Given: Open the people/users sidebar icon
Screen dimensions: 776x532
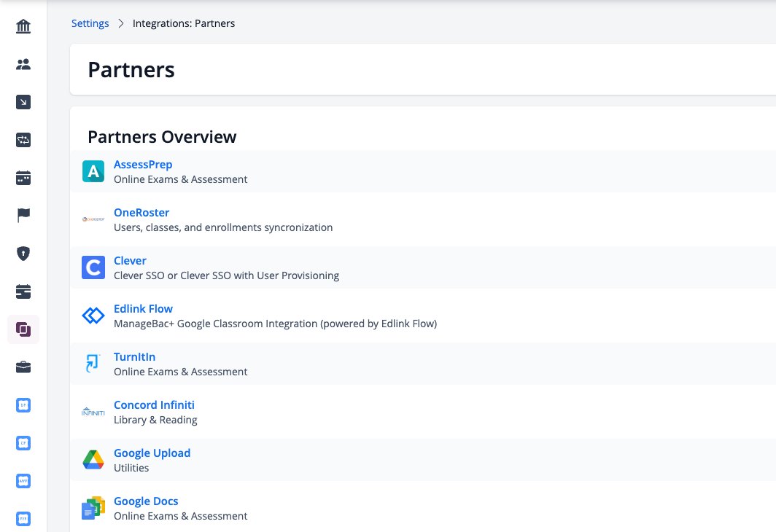Looking at the screenshot, I should [x=23, y=64].
